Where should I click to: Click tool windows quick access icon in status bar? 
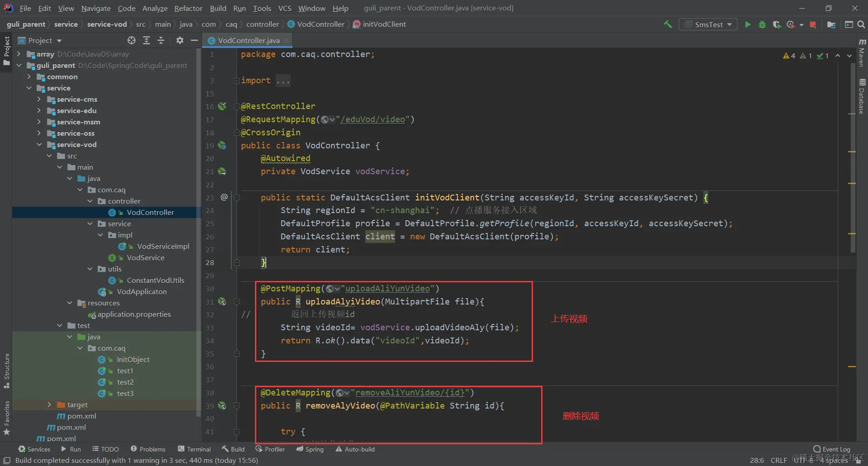[x=7, y=460]
